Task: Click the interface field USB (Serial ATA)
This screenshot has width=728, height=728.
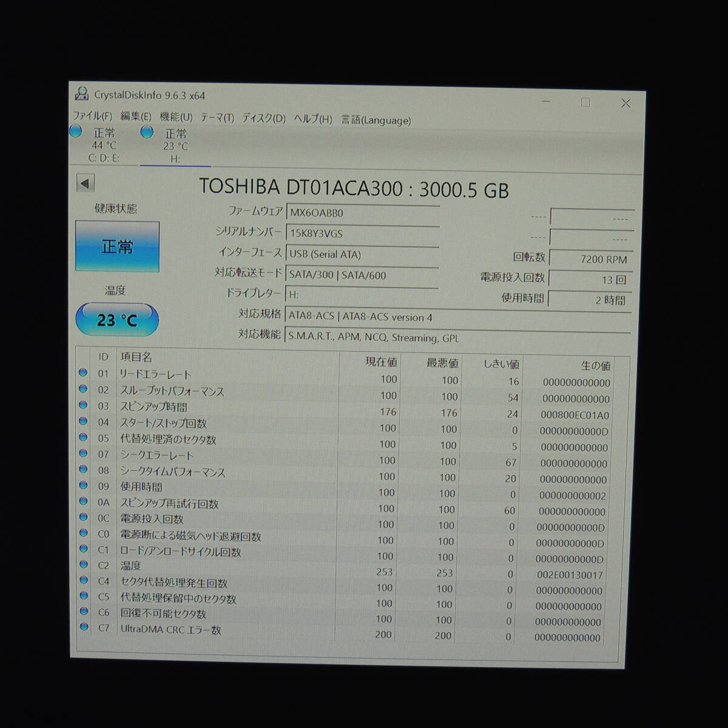Action: 362,255
